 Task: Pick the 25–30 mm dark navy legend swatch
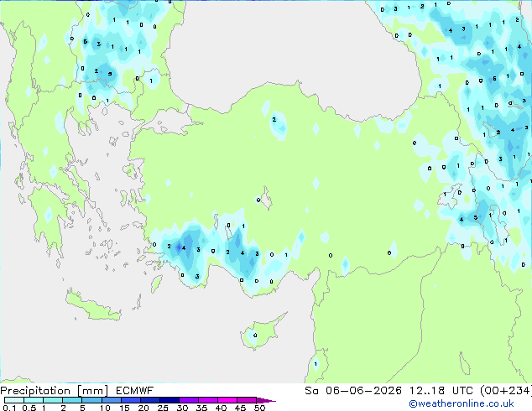click(x=169, y=400)
